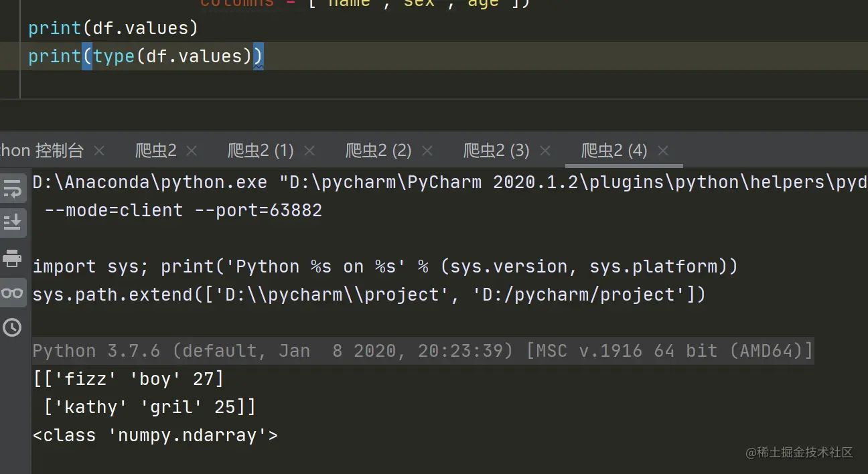868x474 pixels.
Task: Click the D:\Anaconda\python.exe command line
Action: click(450, 182)
